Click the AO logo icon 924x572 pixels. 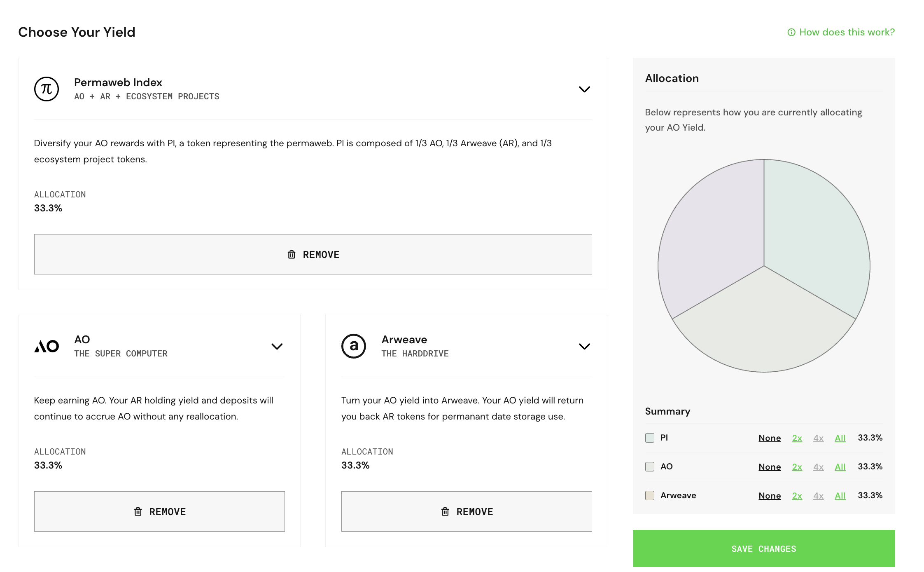click(47, 346)
